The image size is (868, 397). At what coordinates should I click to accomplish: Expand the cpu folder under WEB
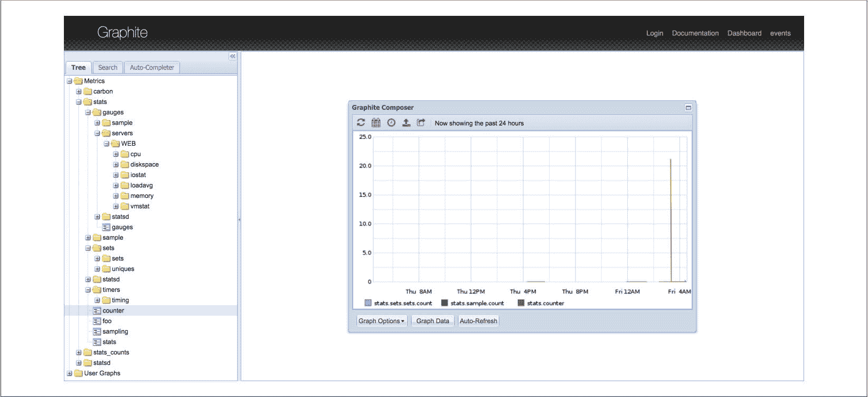pos(116,154)
